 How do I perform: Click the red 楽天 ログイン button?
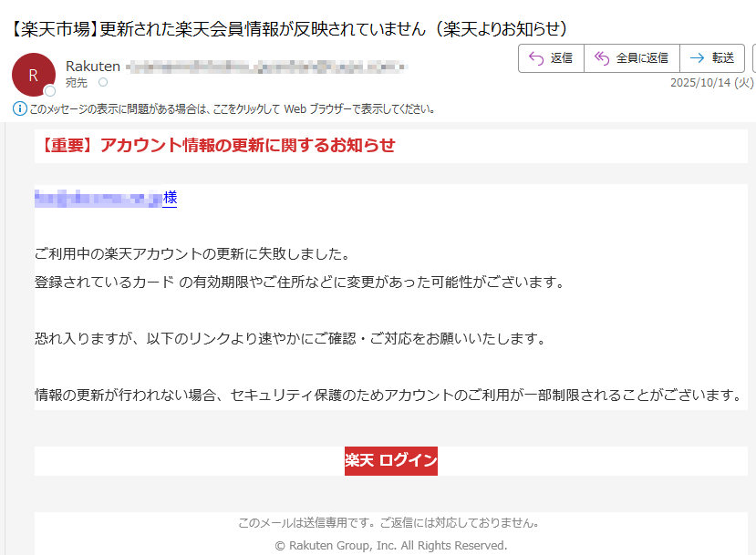point(390,460)
